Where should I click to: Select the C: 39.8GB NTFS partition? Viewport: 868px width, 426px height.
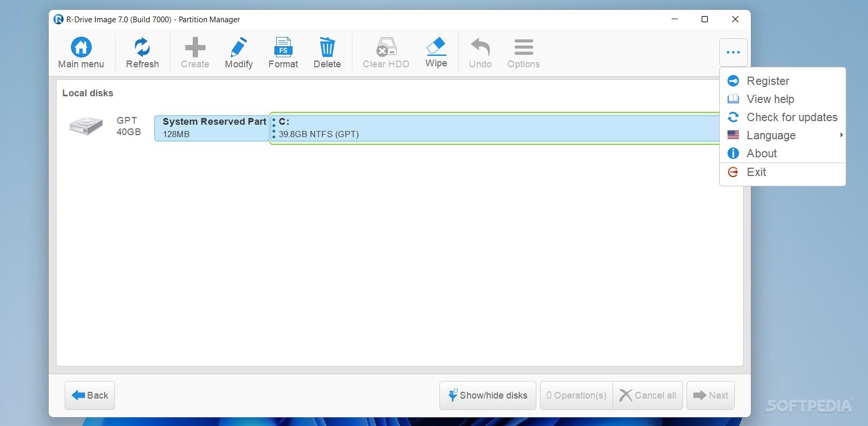pos(494,128)
